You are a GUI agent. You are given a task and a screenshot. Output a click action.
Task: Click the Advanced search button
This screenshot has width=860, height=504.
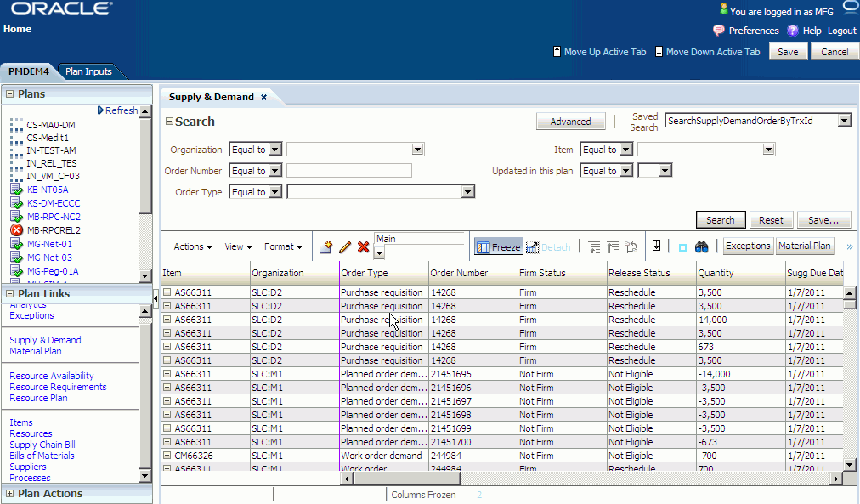pyautogui.click(x=570, y=122)
